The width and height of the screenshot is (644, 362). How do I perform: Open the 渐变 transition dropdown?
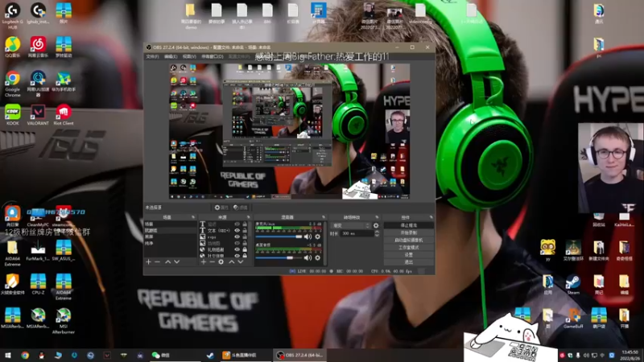(x=351, y=226)
